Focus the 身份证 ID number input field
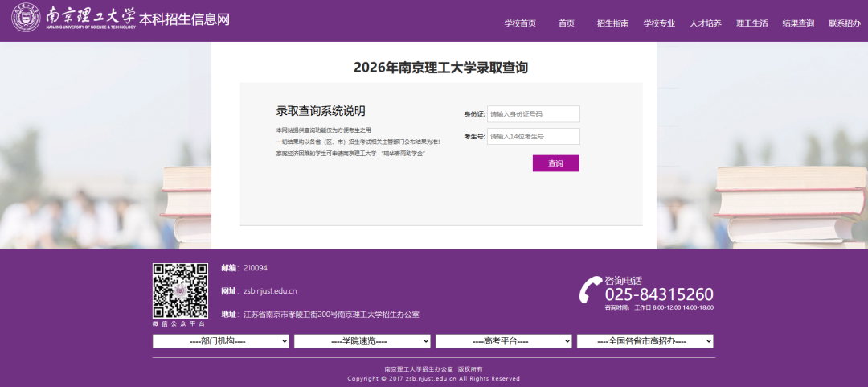Image resolution: width=868 pixels, height=387 pixels. (533, 114)
